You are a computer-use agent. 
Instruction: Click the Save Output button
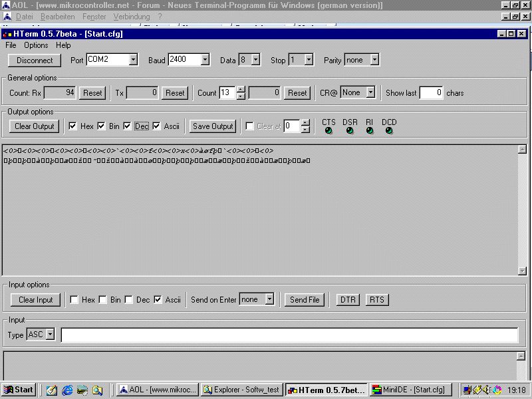[x=213, y=126]
